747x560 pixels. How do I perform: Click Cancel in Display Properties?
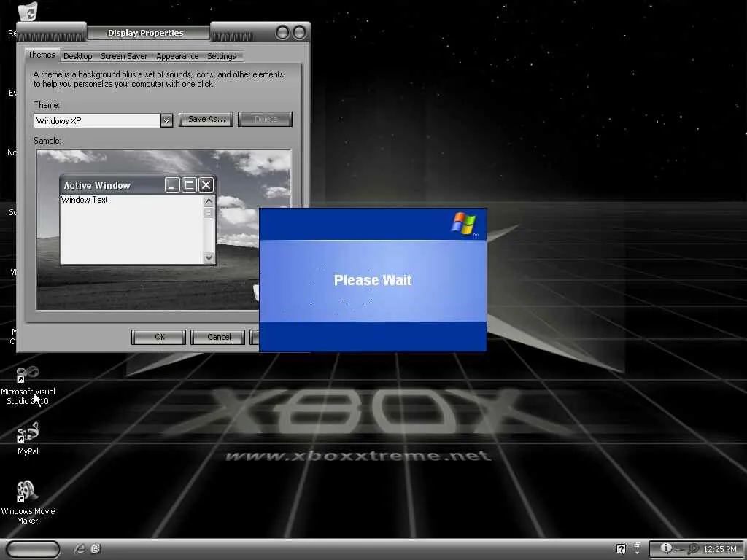coord(218,337)
